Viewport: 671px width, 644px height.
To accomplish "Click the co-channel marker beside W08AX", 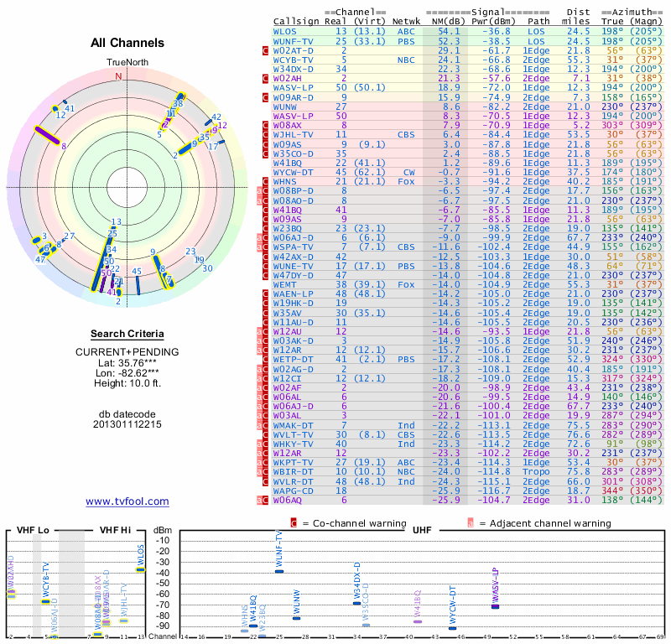I will (265, 126).
